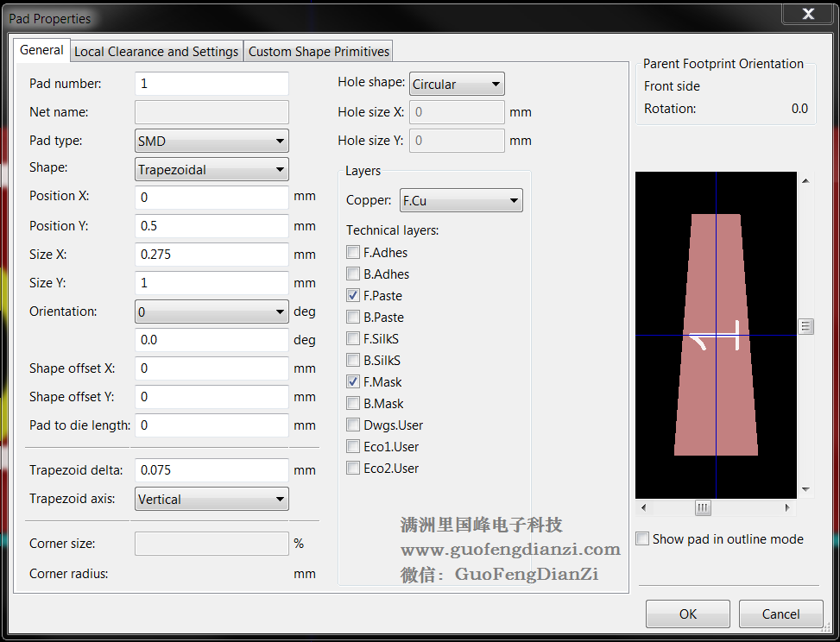Click the Corner size field
The image size is (840, 642).
(212, 544)
